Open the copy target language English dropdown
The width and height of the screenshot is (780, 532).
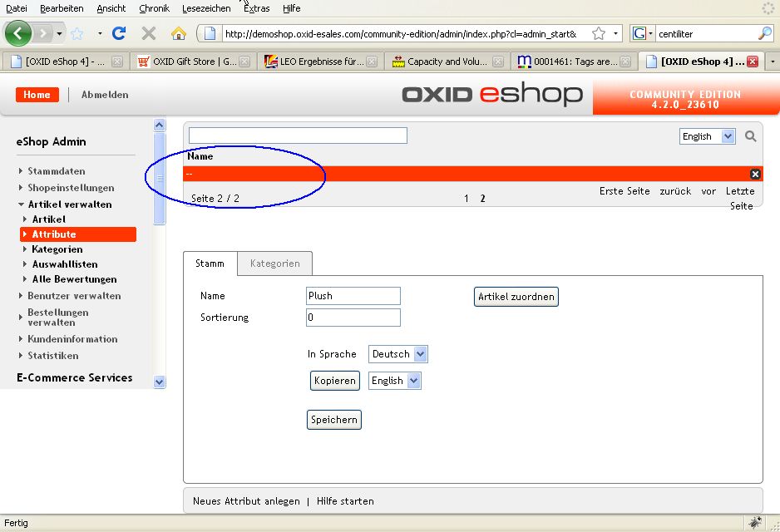(x=394, y=381)
